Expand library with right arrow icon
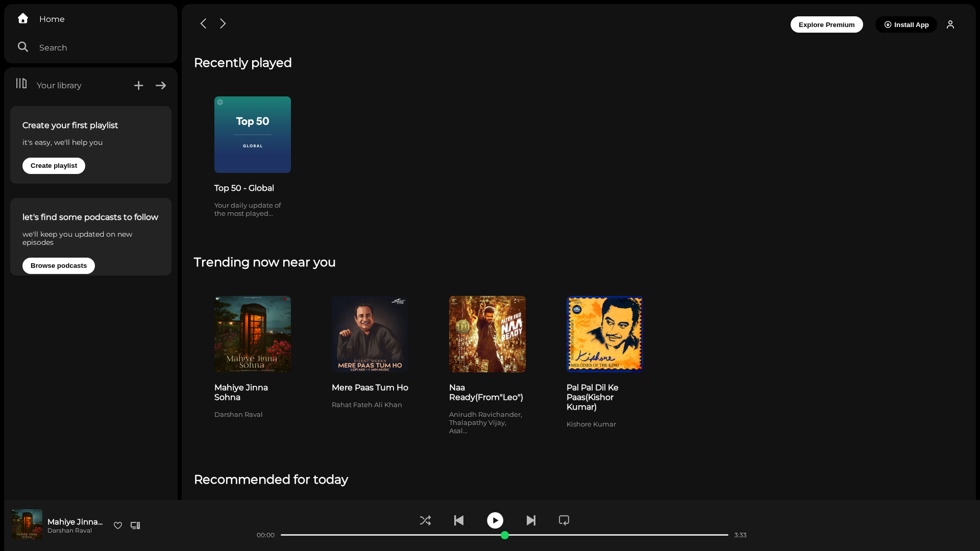Screen dimensions: 980x551 (x=161, y=86)
